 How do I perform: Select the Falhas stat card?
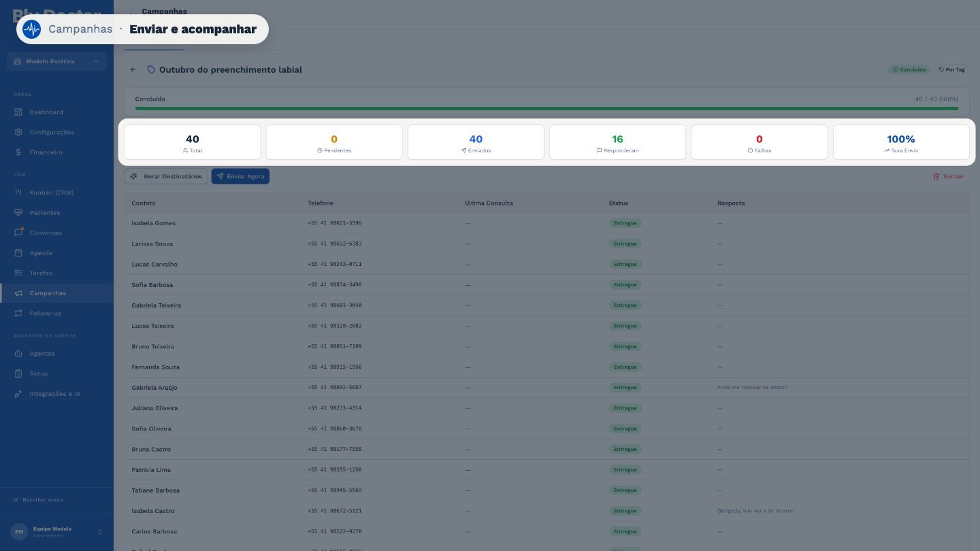pos(759,142)
